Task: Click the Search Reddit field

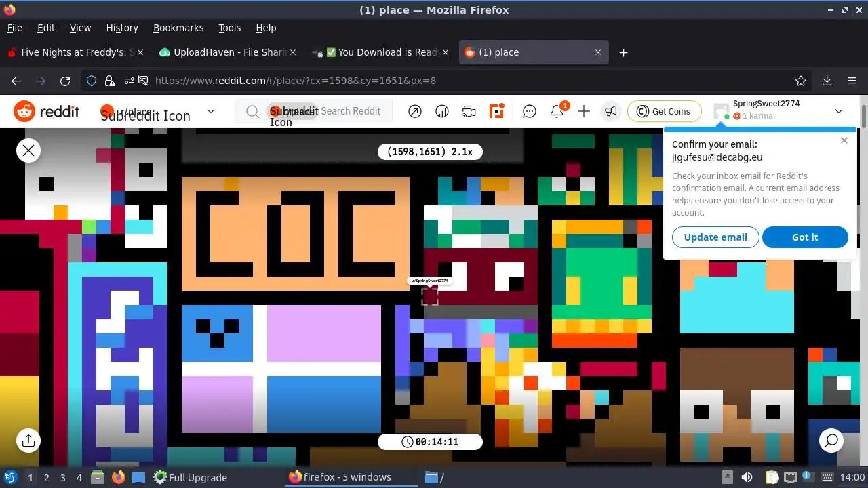Action: [x=314, y=111]
